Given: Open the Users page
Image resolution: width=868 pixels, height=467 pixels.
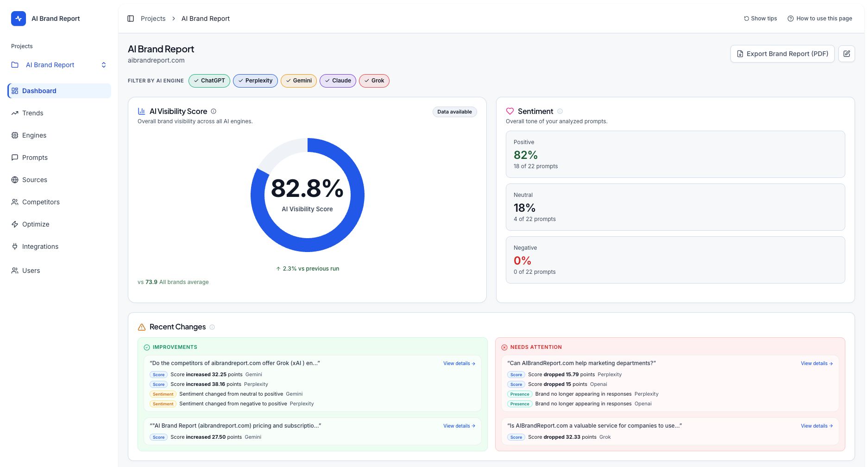Looking at the screenshot, I should point(59,271).
